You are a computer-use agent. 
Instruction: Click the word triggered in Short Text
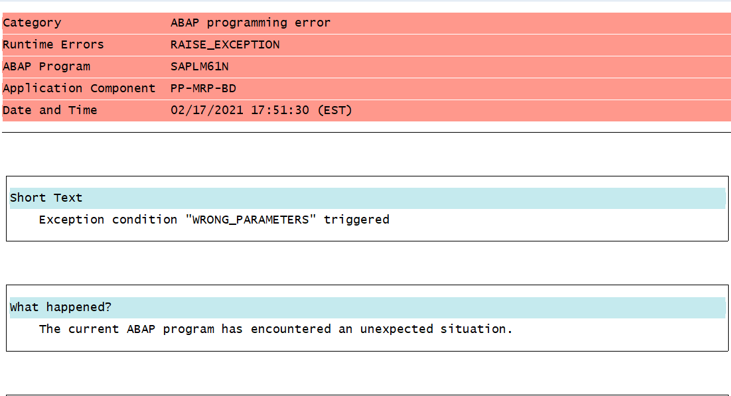[357, 220]
